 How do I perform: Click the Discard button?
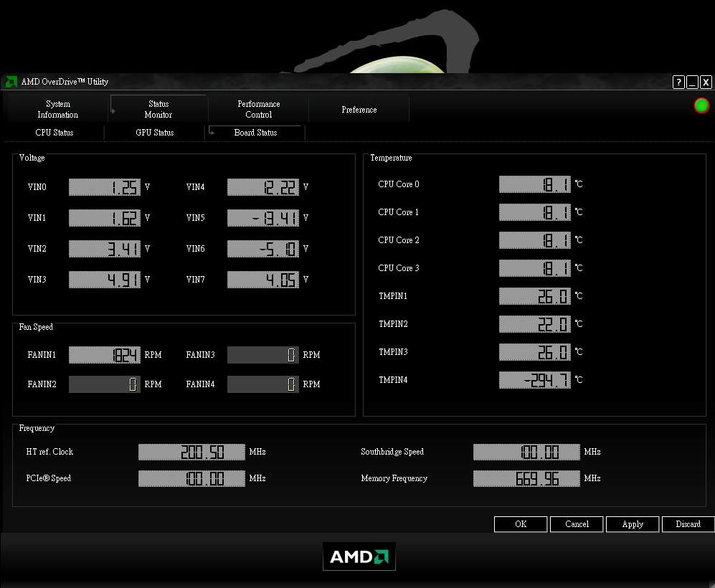click(x=688, y=524)
